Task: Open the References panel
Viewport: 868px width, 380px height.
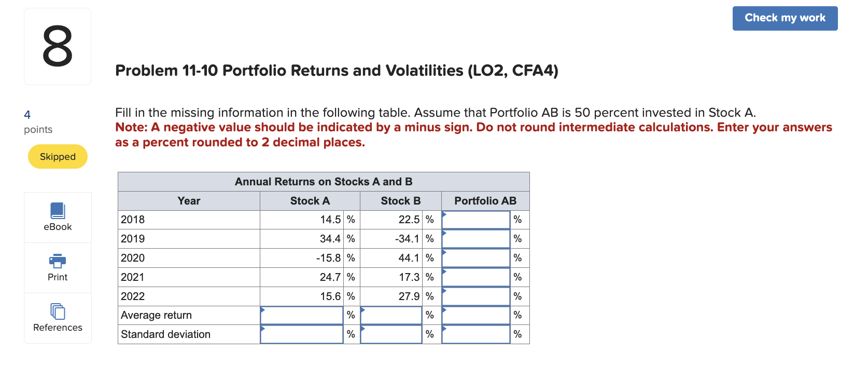Action: point(57,318)
